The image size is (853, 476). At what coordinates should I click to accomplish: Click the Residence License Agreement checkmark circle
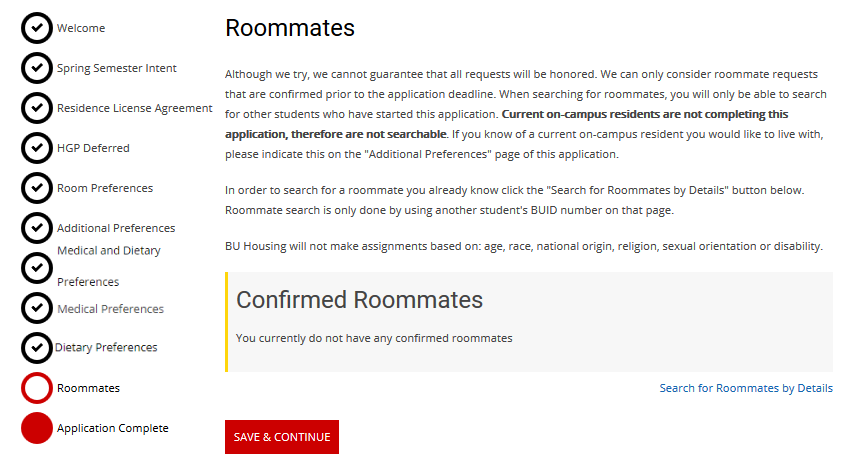click(x=37, y=108)
